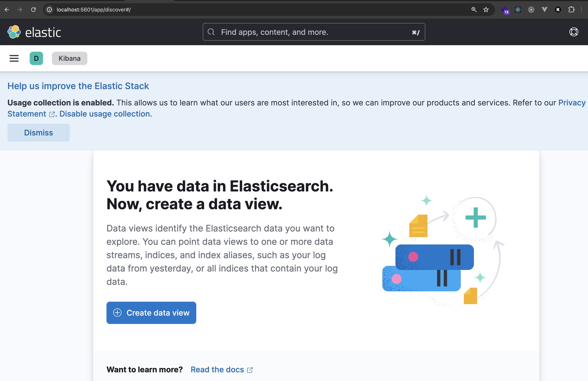588x381 pixels.
Task: Open the browser zoom magnifier icon
Action: (474, 10)
